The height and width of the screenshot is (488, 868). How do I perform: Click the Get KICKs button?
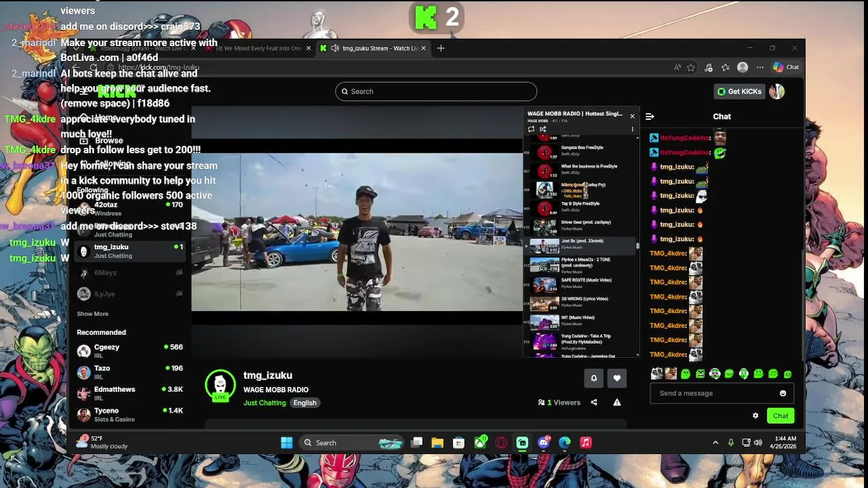pos(739,91)
